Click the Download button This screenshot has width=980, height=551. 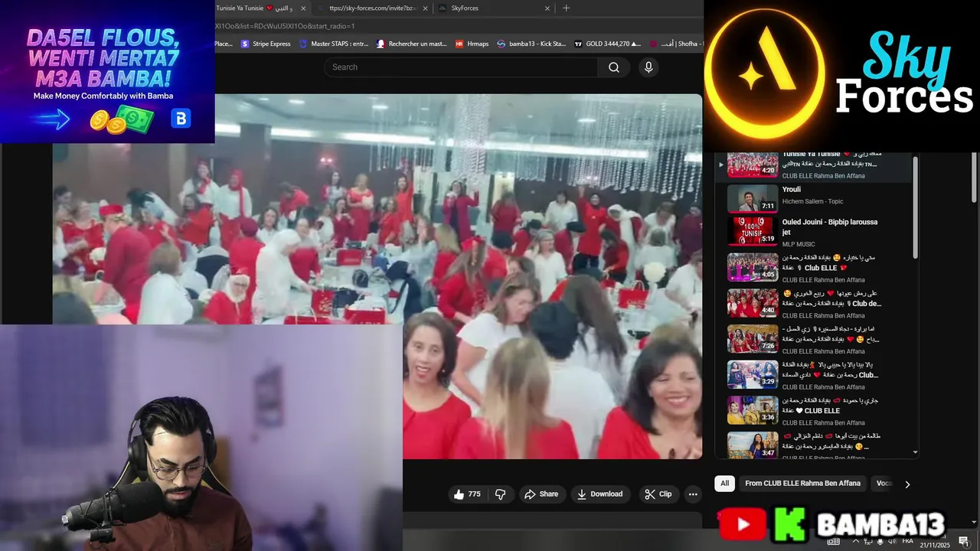[x=599, y=494]
